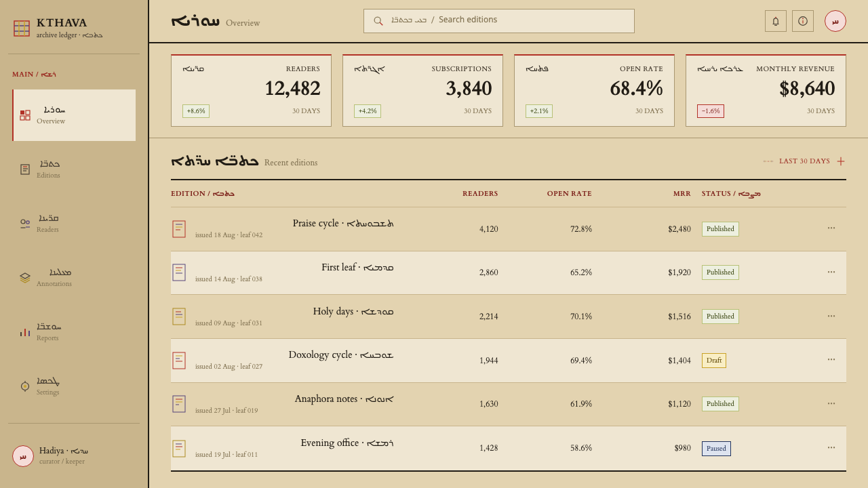This screenshot has height=488, width=868.
Task: Open the Praise cycle edition title
Action: (343, 224)
